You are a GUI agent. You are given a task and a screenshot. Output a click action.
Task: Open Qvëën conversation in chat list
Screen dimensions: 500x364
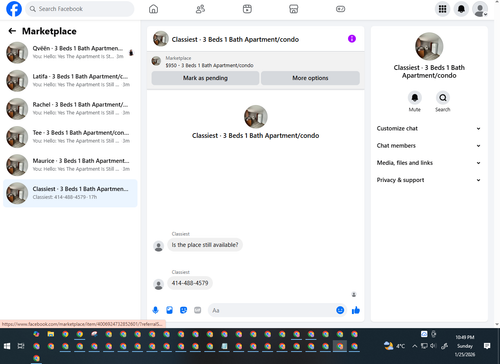pos(70,53)
